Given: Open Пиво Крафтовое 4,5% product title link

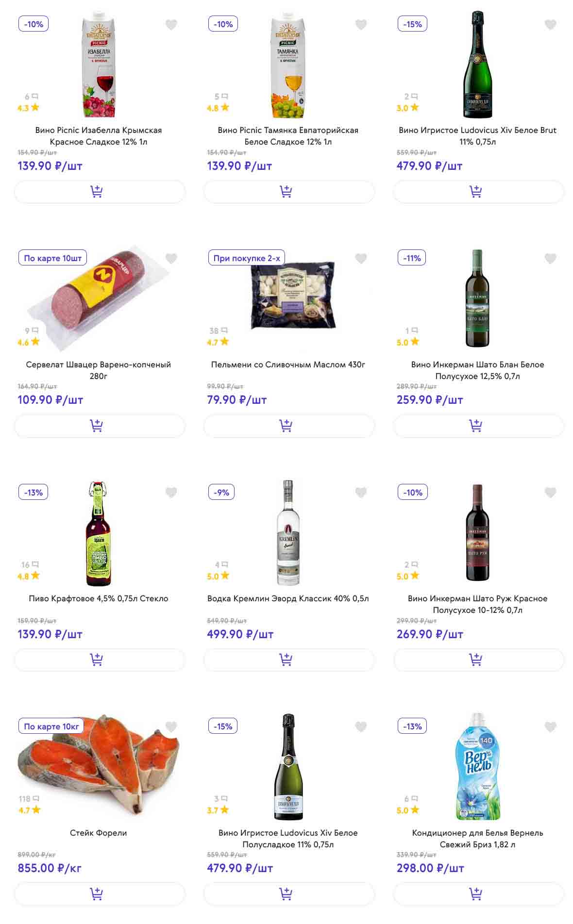Looking at the screenshot, I should (x=99, y=599).
